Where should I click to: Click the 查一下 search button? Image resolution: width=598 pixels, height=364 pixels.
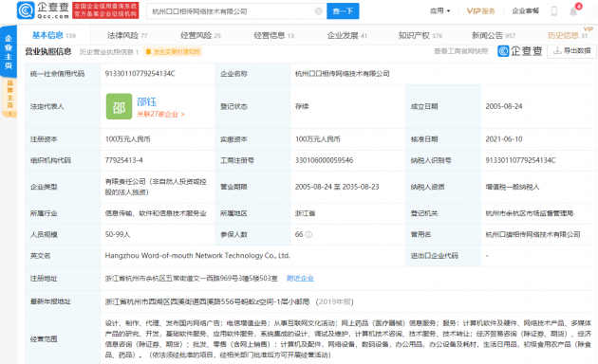tap(343, 11)
